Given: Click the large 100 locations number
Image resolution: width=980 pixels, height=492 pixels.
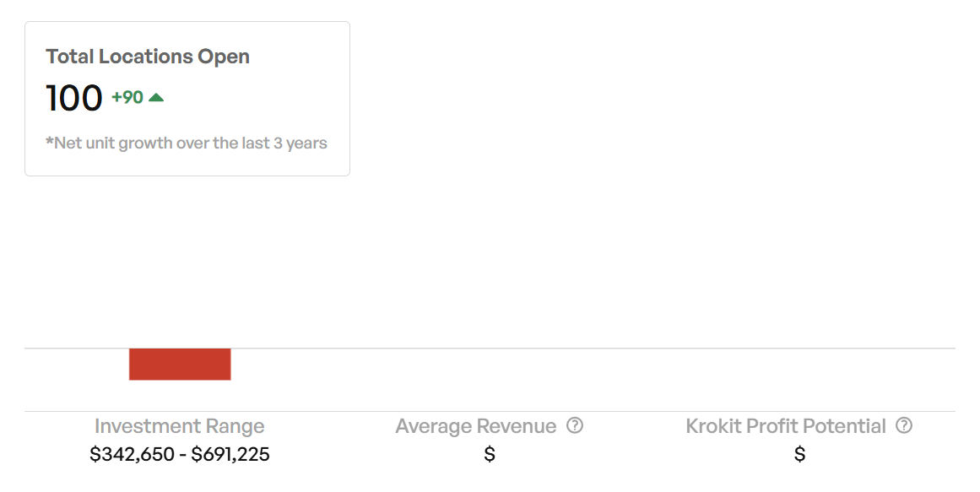Looking at the screenshot, I should pyautogui.click(x=74, y=98).
